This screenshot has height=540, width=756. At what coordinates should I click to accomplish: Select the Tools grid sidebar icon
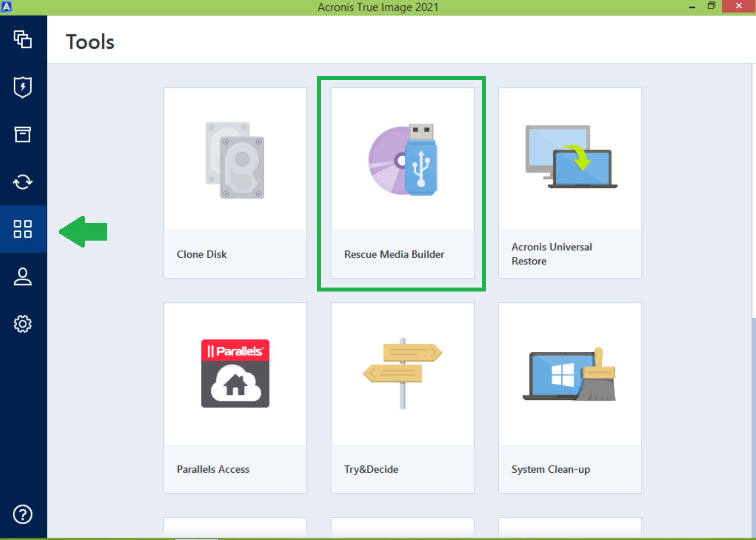(x=23, y=229)
